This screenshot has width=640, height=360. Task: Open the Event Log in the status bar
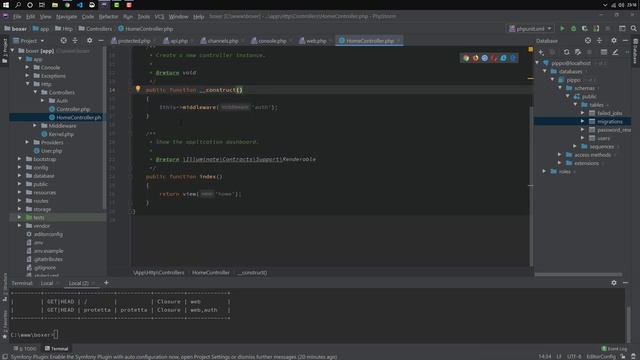click(614, 349)
